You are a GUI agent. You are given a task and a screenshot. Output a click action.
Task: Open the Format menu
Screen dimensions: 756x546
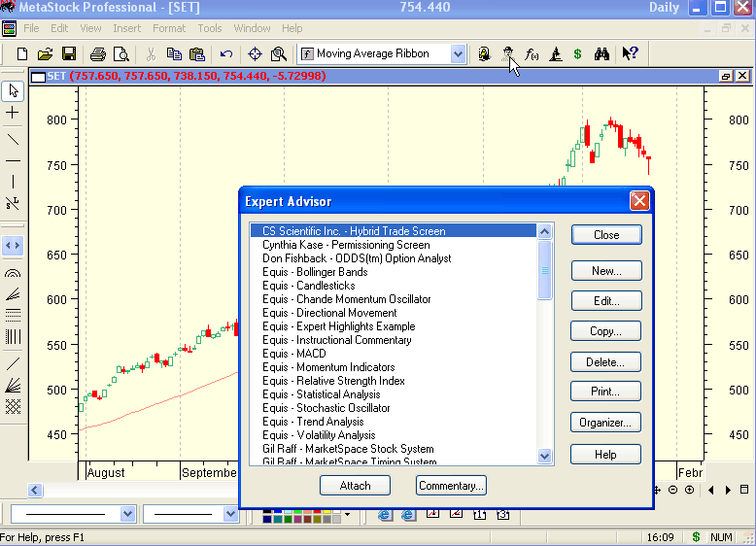[x=169, y=28]
